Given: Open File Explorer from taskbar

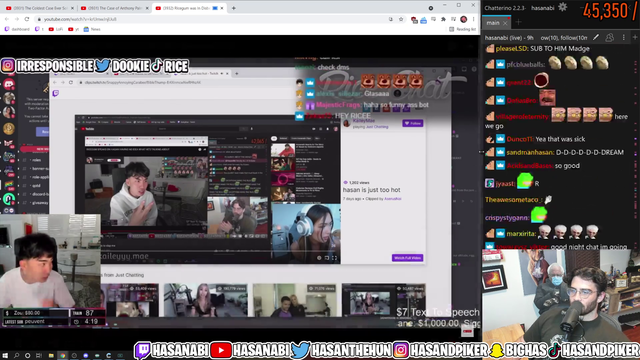Looking at the screenshot, I should point(51,356).
